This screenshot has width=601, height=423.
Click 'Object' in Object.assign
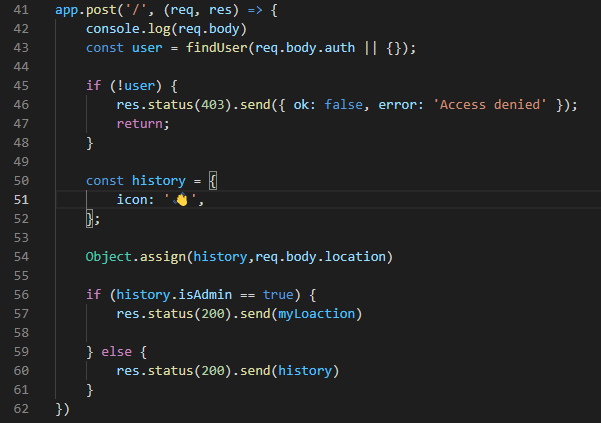click(x=108, y=257)
